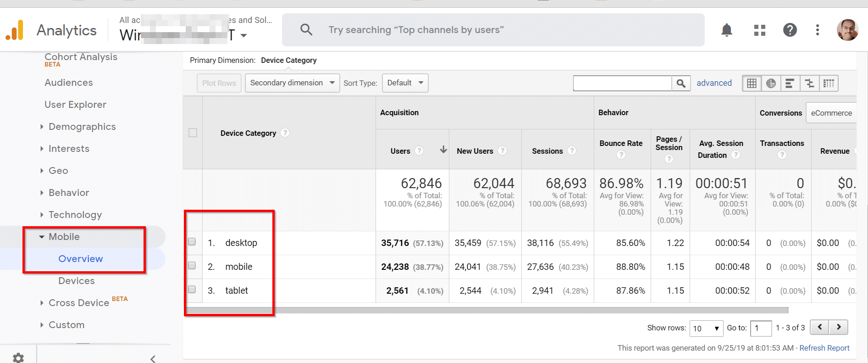Switch to Performance bar view

coord(790,83)
